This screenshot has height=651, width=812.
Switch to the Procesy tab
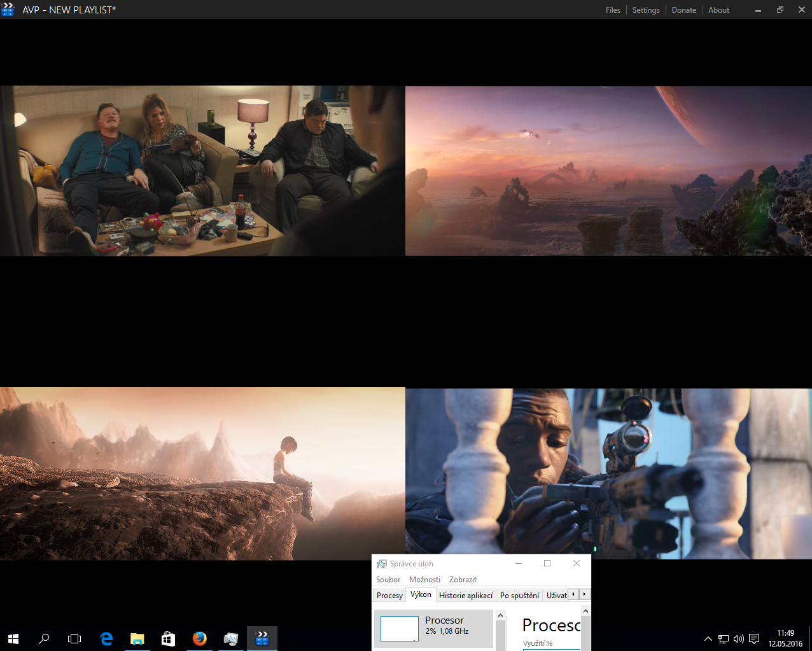click(x=389, y=596)
